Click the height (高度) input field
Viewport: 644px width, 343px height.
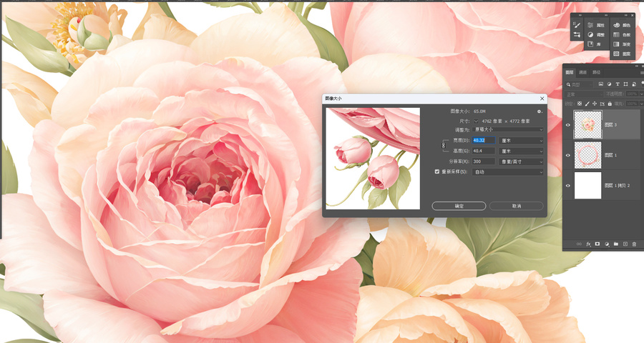point(484,151)
